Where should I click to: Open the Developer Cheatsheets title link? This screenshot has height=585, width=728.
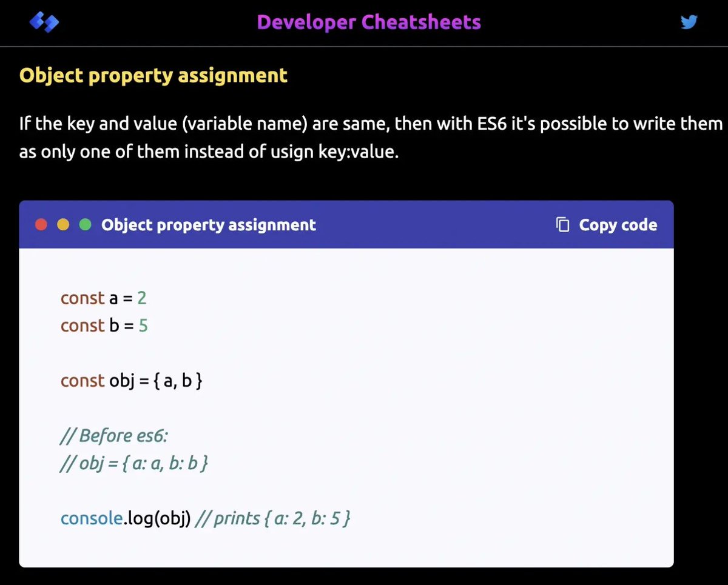(x=369, y=22)
